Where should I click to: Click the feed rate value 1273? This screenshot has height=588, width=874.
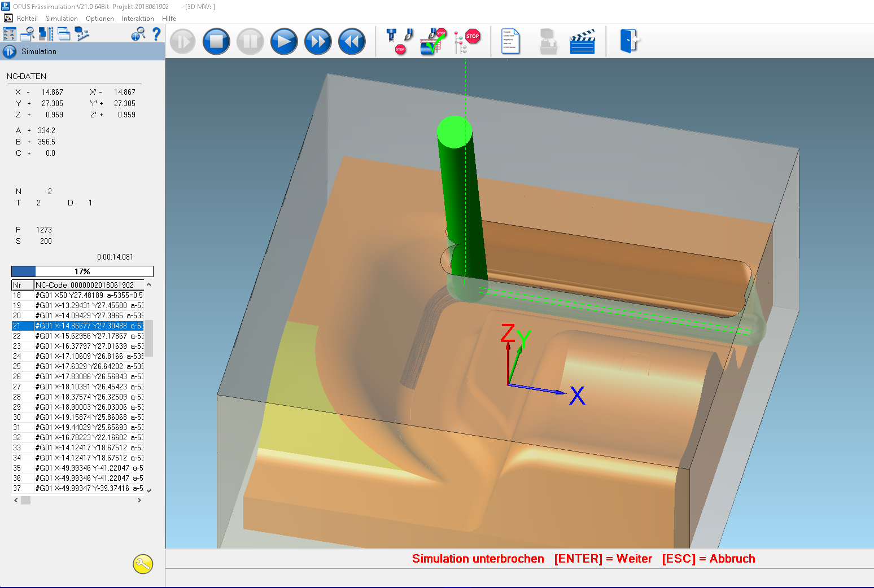[43, 230]
